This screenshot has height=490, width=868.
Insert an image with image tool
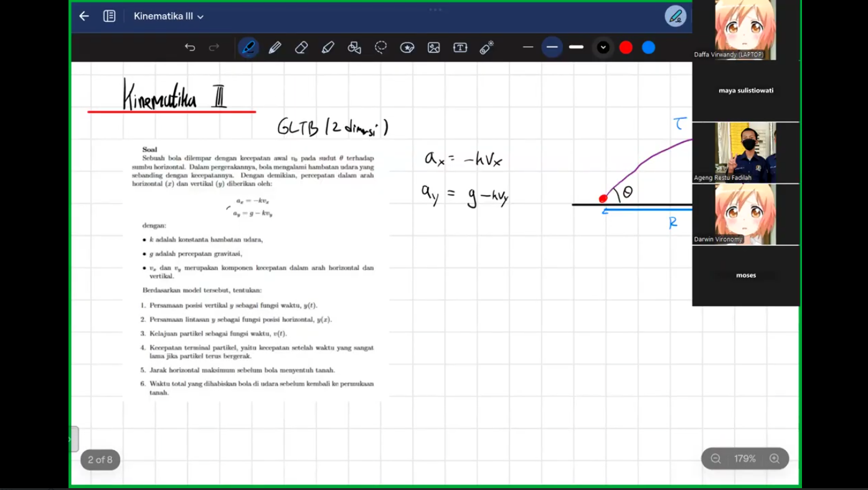coord(434,47)
